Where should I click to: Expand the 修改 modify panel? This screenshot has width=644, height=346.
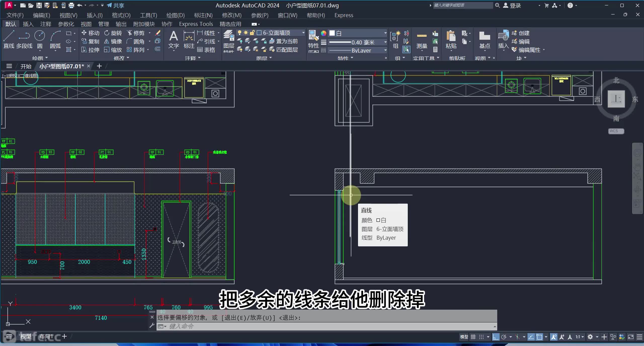tap(121, 58)
